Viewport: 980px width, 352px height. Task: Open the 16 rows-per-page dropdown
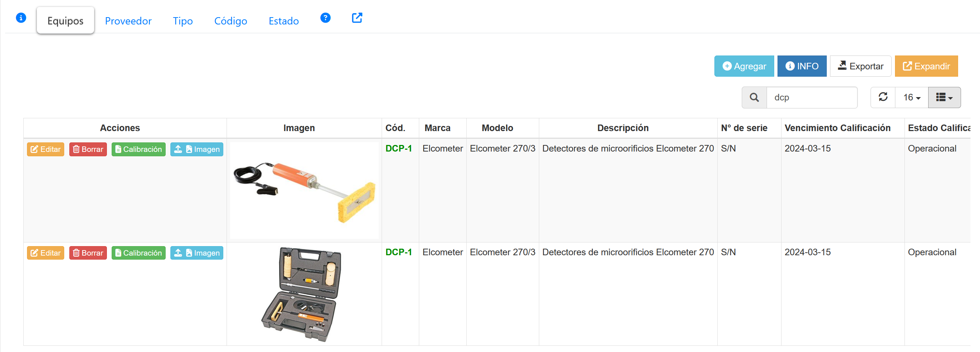click(911, 97)
